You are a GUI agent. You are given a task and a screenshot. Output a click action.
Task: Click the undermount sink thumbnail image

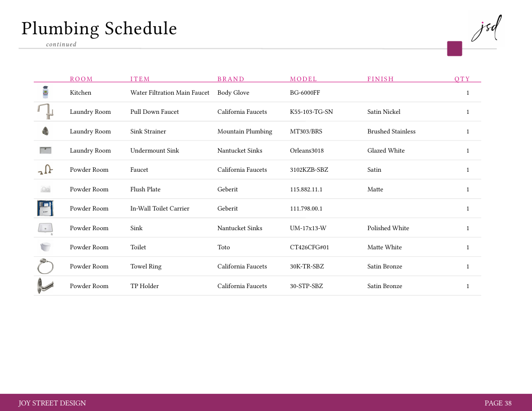coord(45,150)
